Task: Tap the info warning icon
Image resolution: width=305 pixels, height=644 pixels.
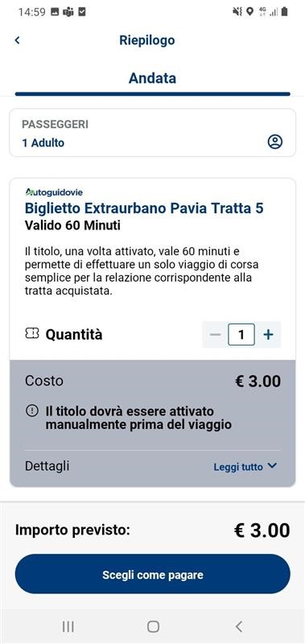Action: [x=32, y=411]
